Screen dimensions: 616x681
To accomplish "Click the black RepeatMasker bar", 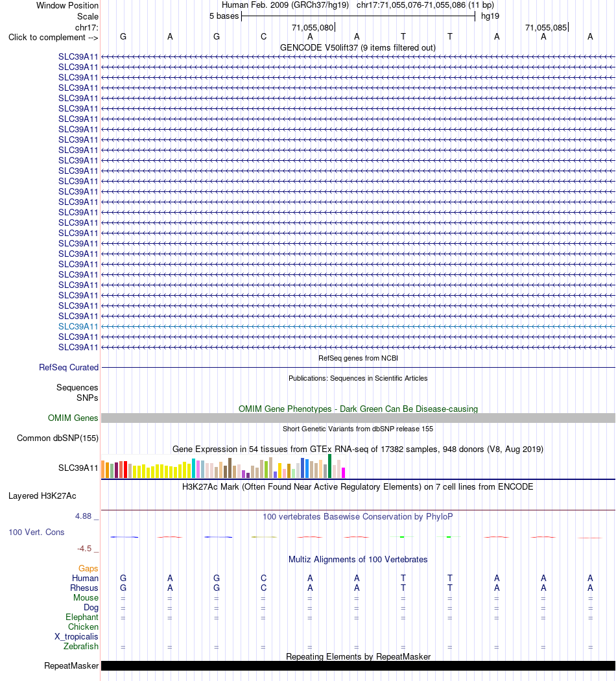I will tap(358, 666).
